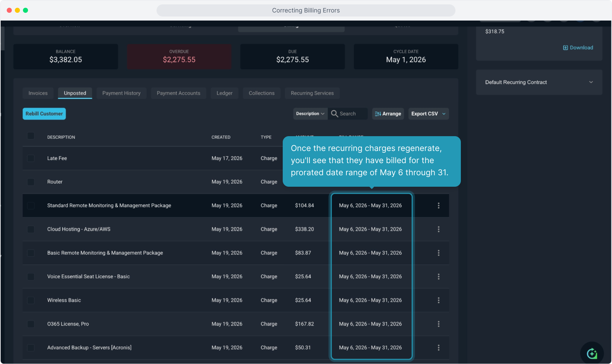Open the Recurring Services tab
The image size is (612, 364).
[x=312, y=93]
